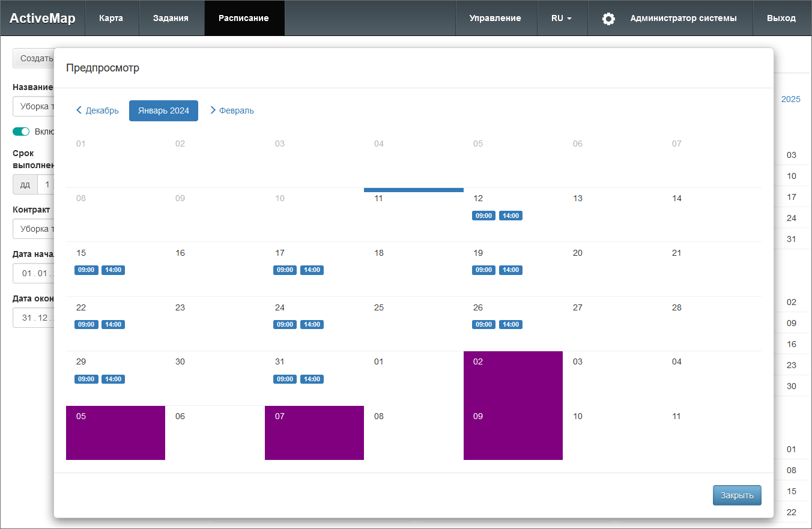The image size is (812, 529).
Task: Click the 09:00 badge on day 31
Action: [x=285, y=379]
